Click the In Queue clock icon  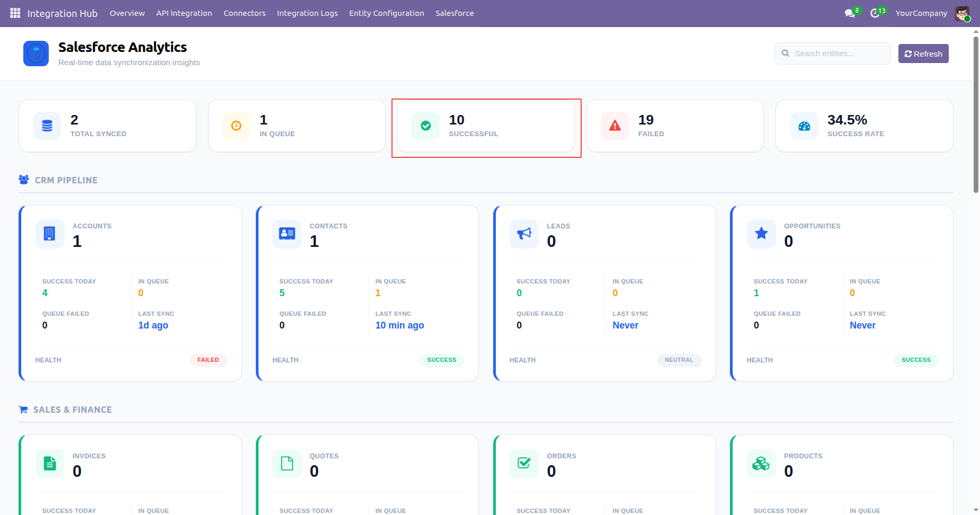point(236,126)
